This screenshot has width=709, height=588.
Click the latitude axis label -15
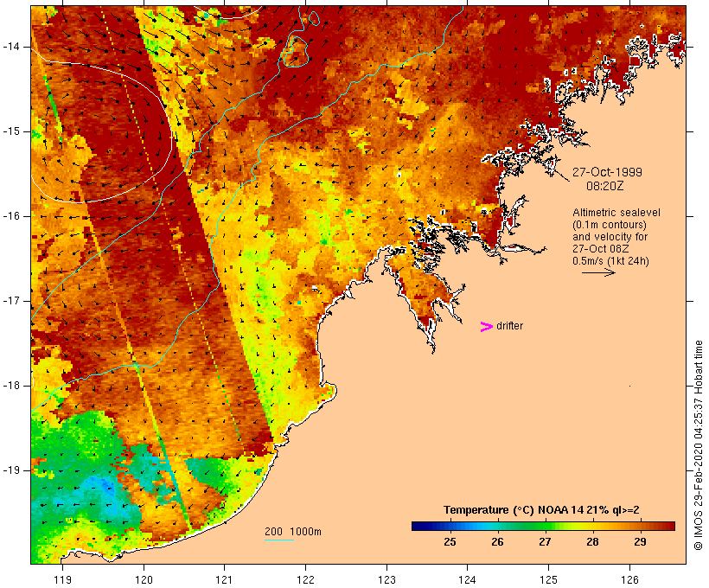click(x=11, y=131)
